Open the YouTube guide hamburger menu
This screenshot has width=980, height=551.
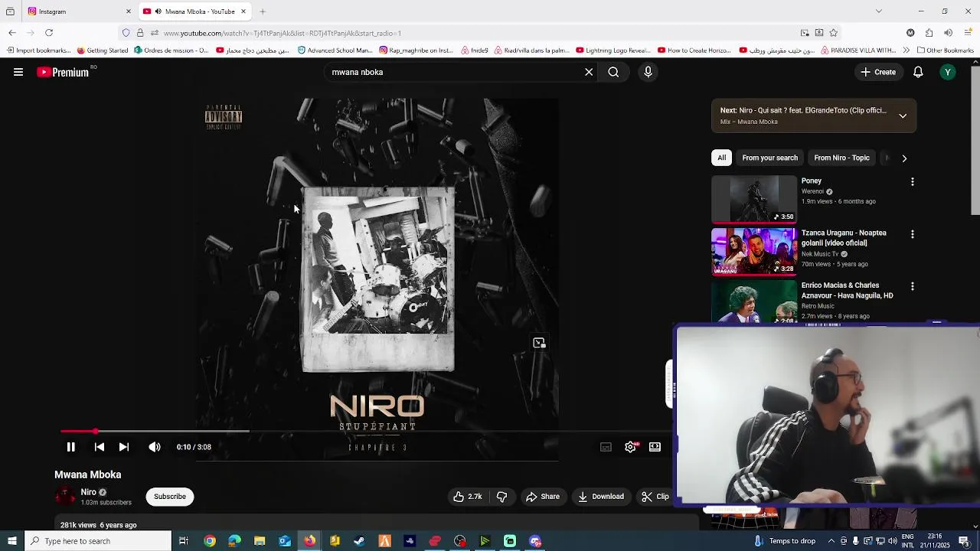click(x=18, y=72)
